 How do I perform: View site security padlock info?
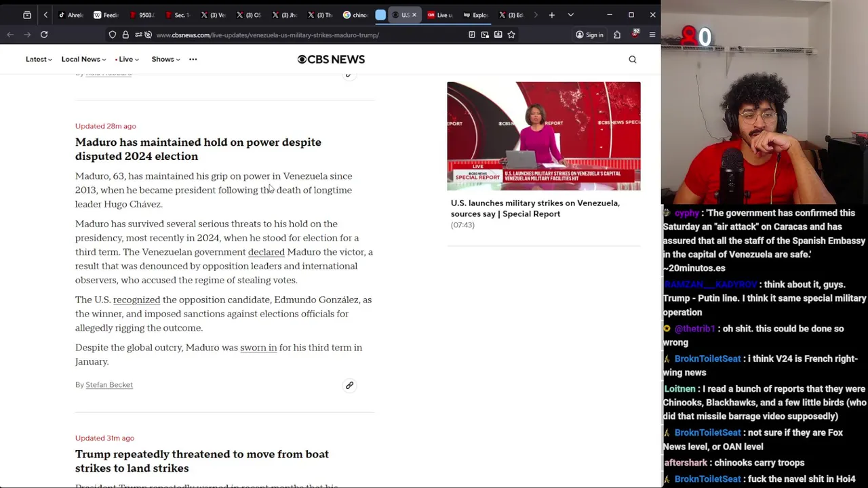click(125, 35)
